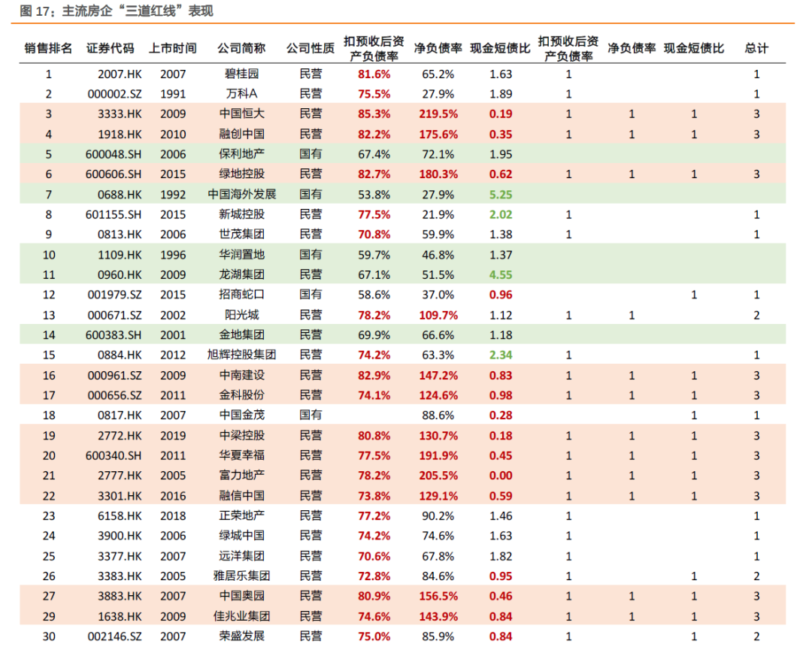This screenshot has height=650, width=812.
Task: Click company name 华夏幸福
Action: (242, 455)
